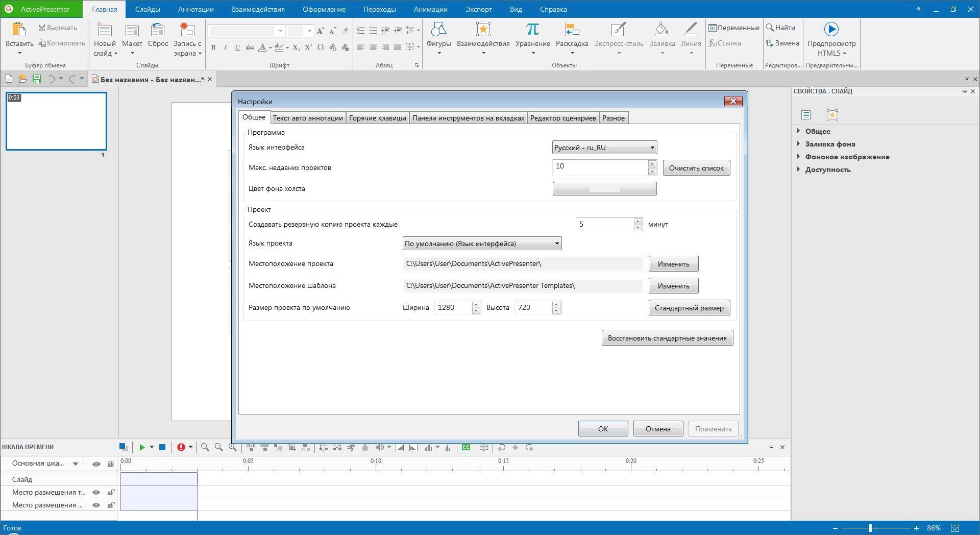This screenshot has height=535, width=980.
Task: Click the Сброс reset slide icon
Action: [158, 30]
